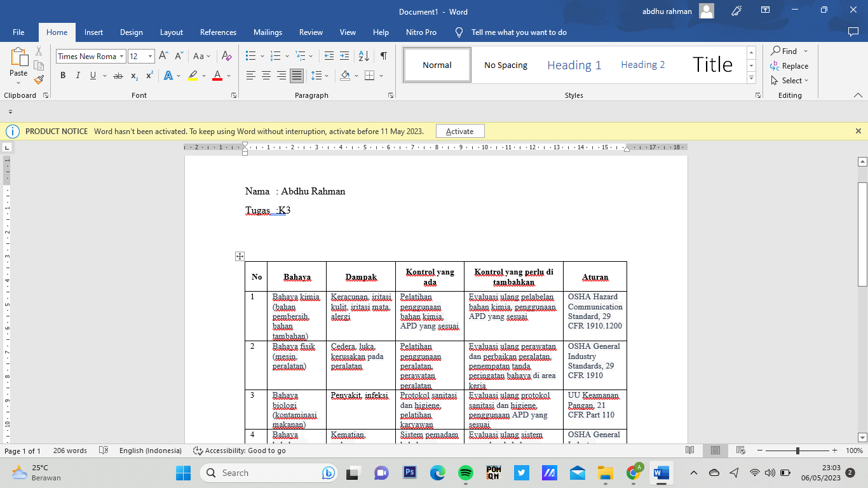Image resolution: width=868 pixels, height=488 pixels.
Task: Open Ribbon Display Options
Action: coord(766,11)
